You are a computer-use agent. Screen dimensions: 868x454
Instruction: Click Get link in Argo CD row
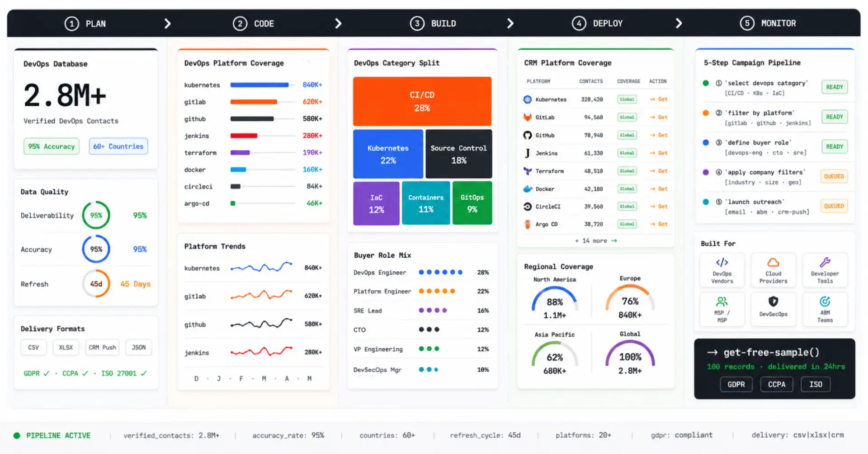pos(659,224)
